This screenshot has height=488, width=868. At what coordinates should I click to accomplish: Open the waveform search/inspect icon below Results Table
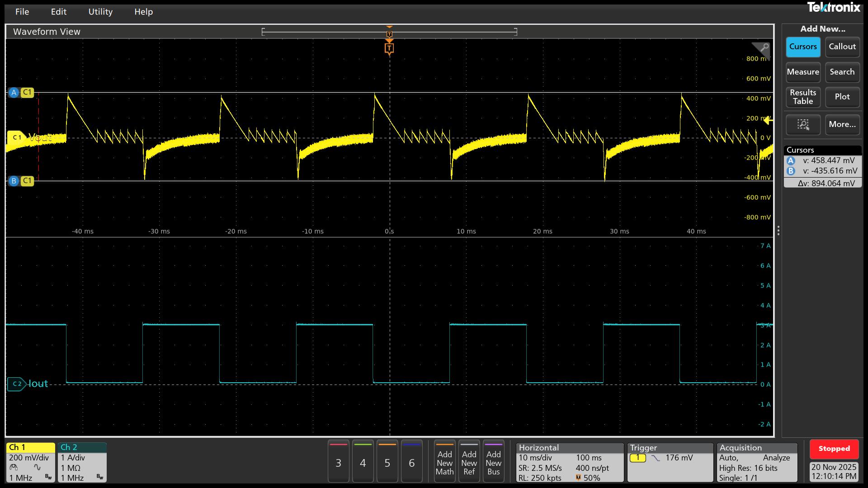tap(803, 125)
